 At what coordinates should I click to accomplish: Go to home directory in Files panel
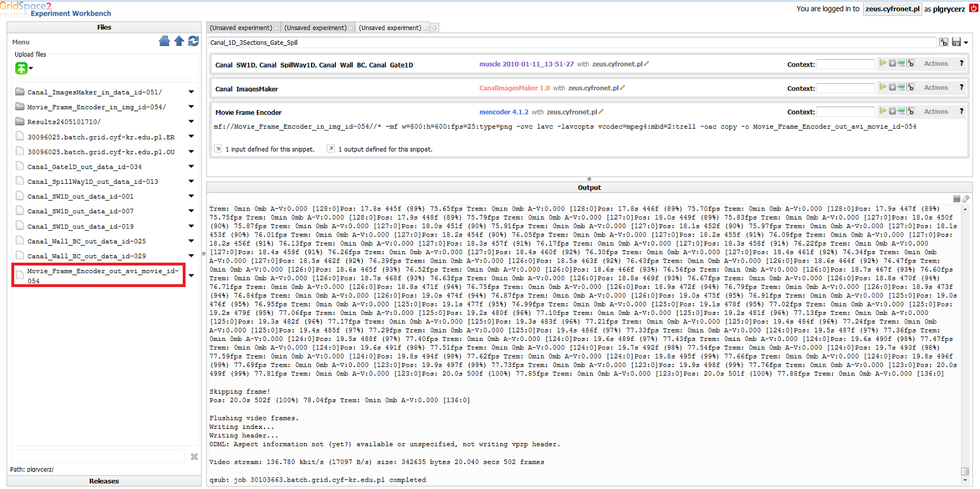(x=164, y=41)
